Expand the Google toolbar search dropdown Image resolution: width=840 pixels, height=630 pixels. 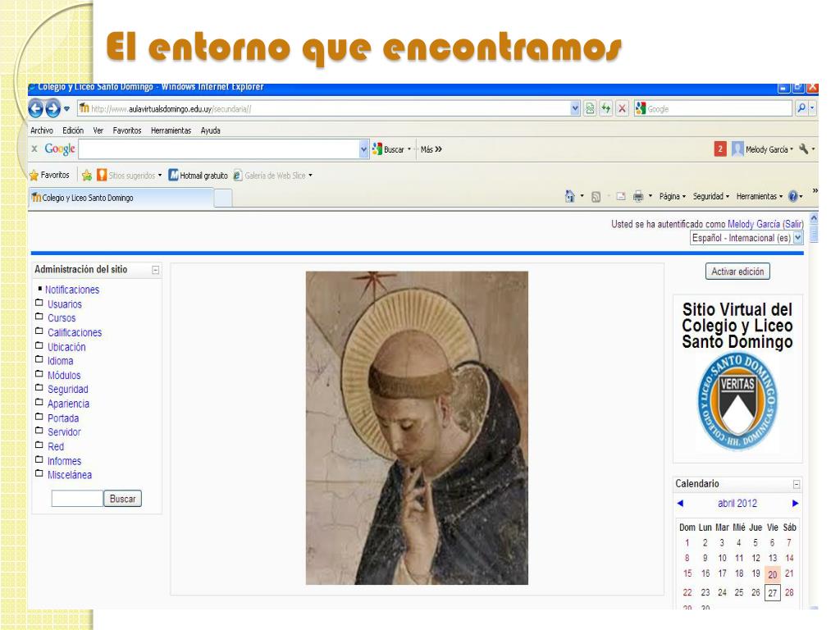coord(364,149)
